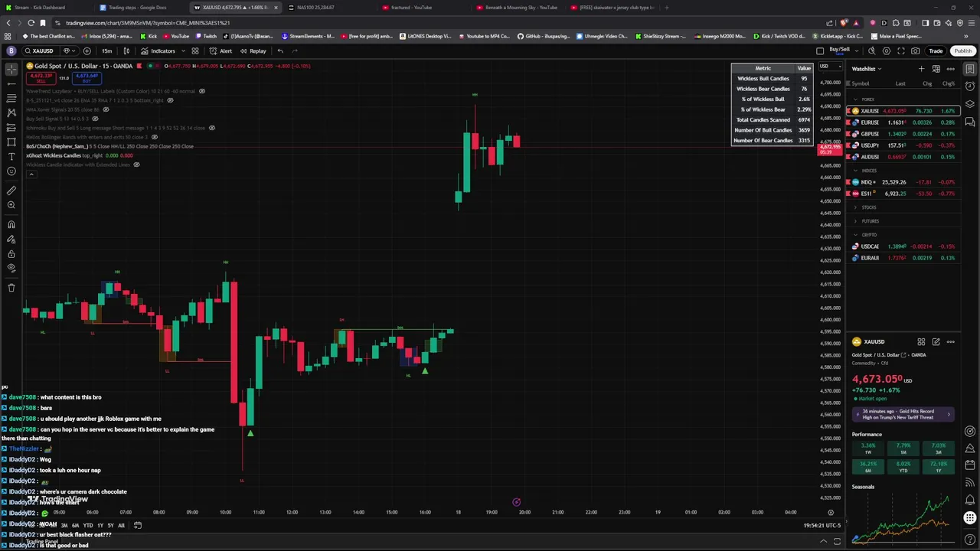
Task: Show the Wickless Candle Indicator with Extended Lines
Action: [136, 165]
